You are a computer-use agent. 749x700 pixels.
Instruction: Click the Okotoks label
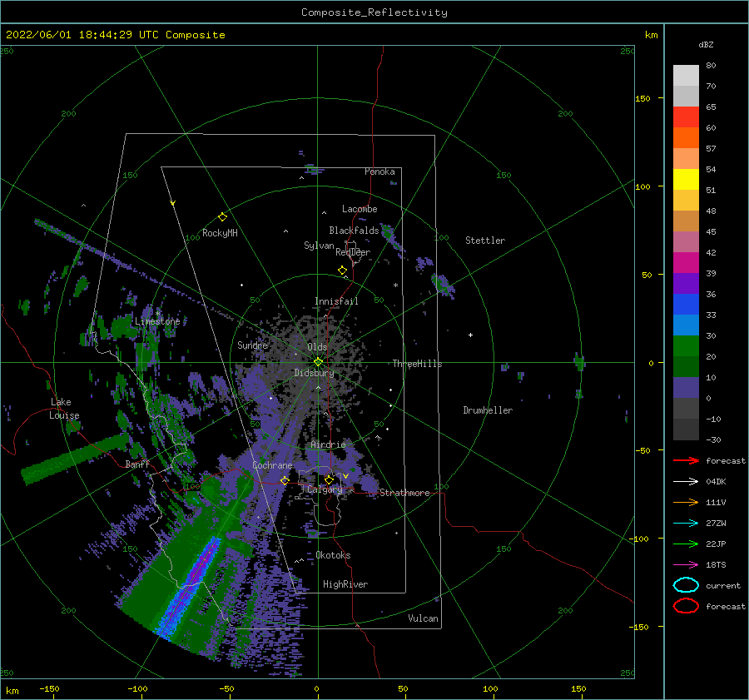(x=333, y=555)
